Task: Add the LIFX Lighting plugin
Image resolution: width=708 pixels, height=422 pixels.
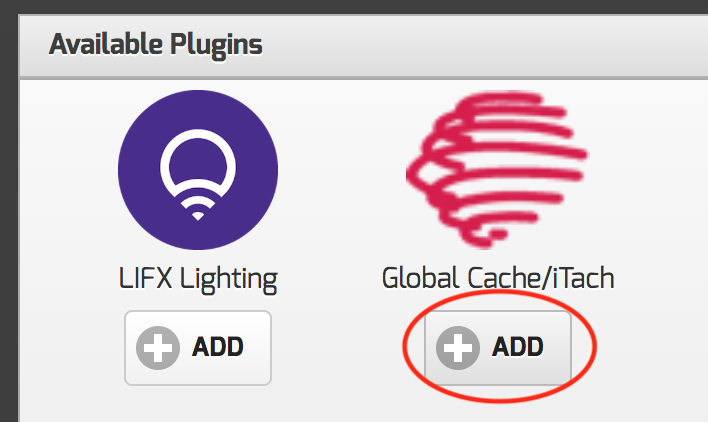Action: [198, 347]
